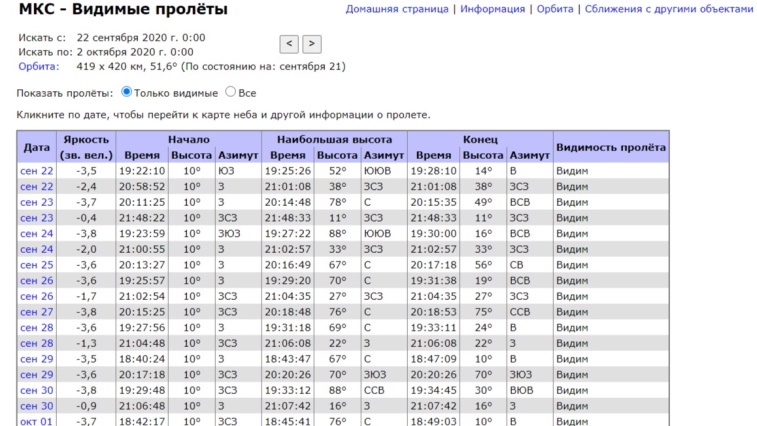Click the next period '>' button
This screenshot has width=757, height=426.
(x=312, y=44)
